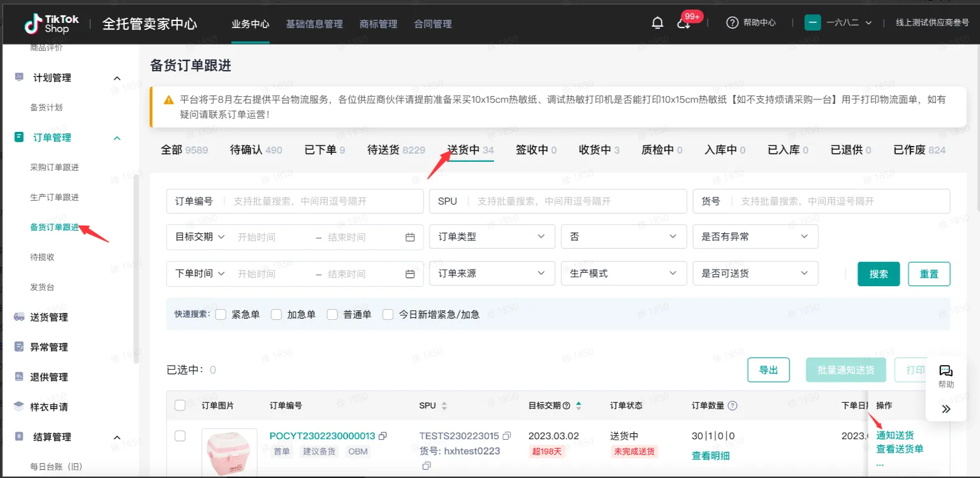Click the sidebar vertical scrollbar
Image resolution: width=980 pixels, height=478 pixels.
[x=135, y=268]
